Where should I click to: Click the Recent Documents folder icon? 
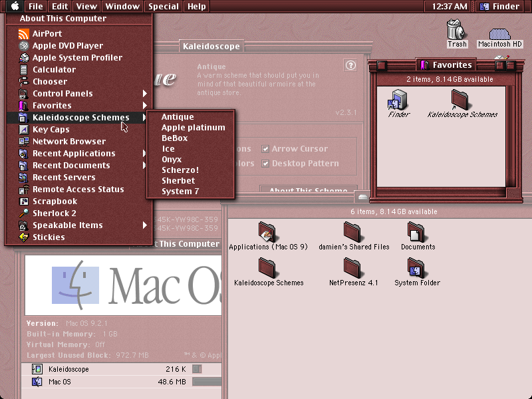23,165
